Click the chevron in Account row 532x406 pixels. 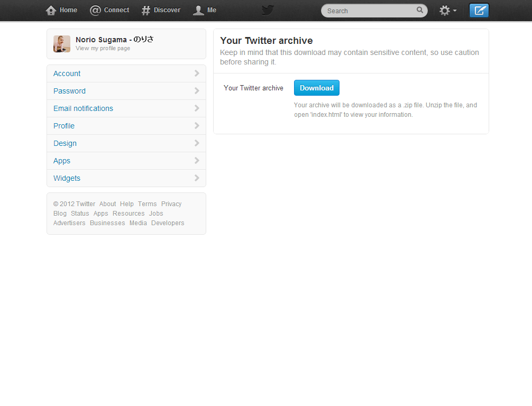click(x=197, y=73)
